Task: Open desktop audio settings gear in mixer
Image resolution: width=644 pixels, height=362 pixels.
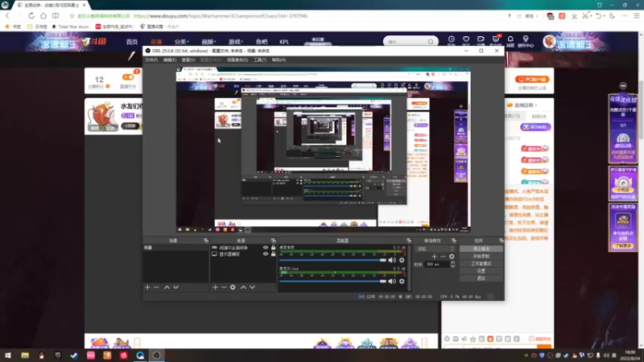Action: pos(402,260)
